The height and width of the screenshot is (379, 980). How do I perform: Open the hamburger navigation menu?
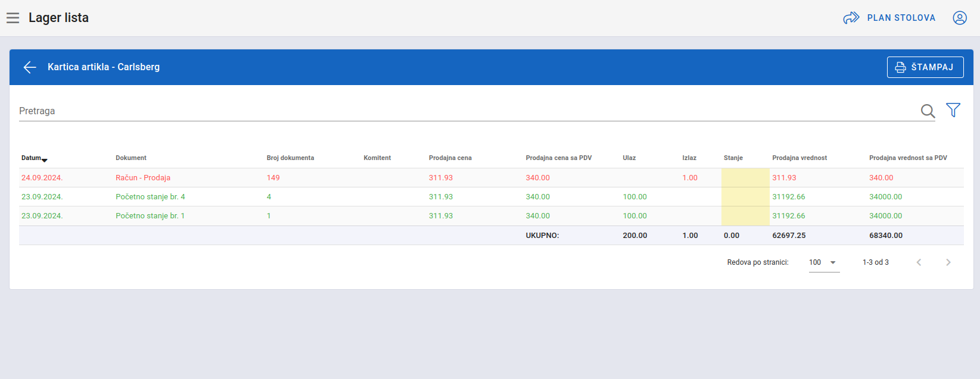click(13, 18)
